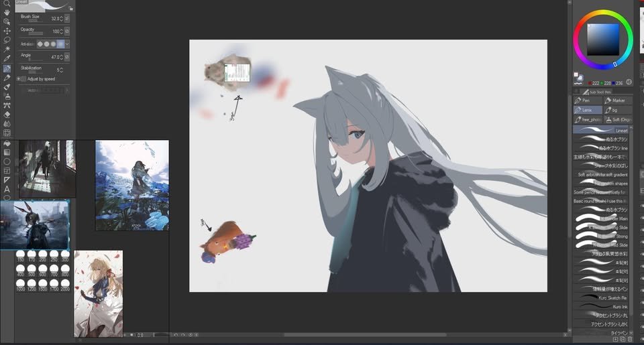This screenshot has width=644, height=345.
Task: Select the transparent color swatch
Action: pyautogui.click(x=578, y=83)
